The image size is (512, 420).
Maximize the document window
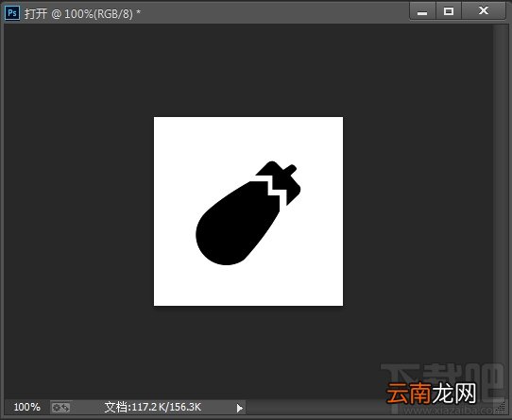(449, 11)
